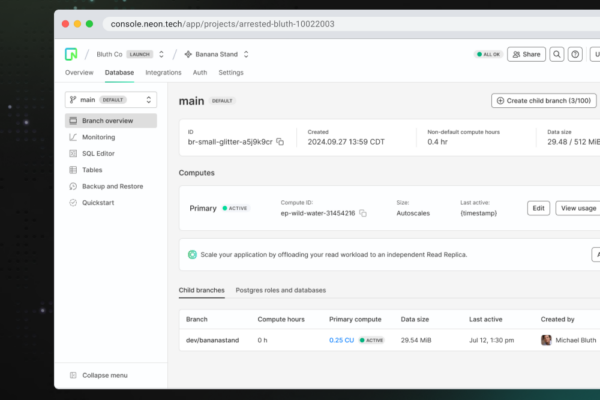Expand the Banana Stand project switcher
The image size is (600, 400).
246,54
